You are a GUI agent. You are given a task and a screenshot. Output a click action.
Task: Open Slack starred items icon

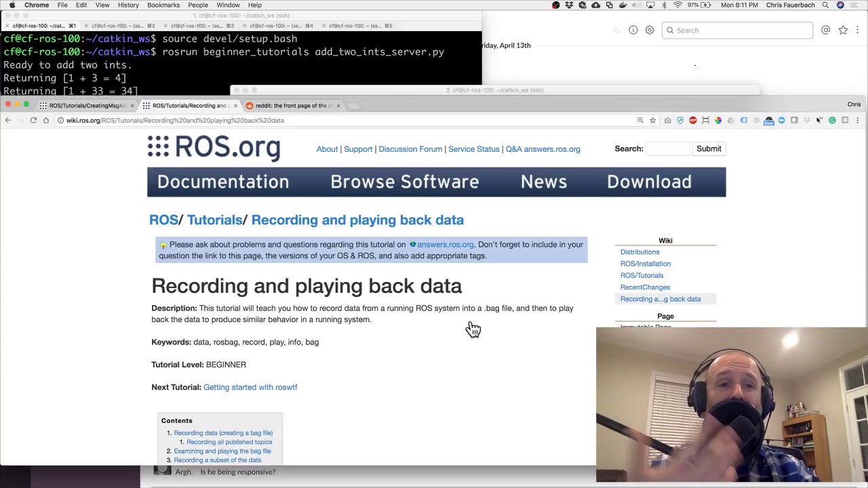pyautogui.click(x=843, y=30)
